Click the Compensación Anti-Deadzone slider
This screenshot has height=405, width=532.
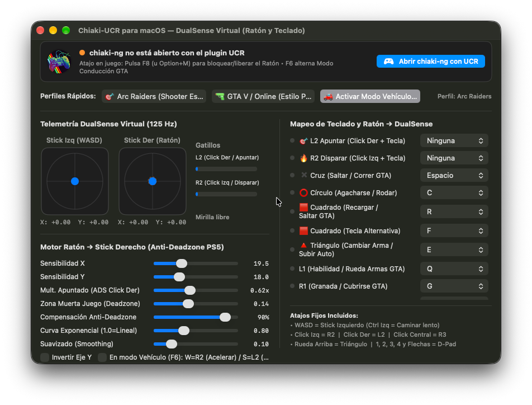click(x=196, y=317)
